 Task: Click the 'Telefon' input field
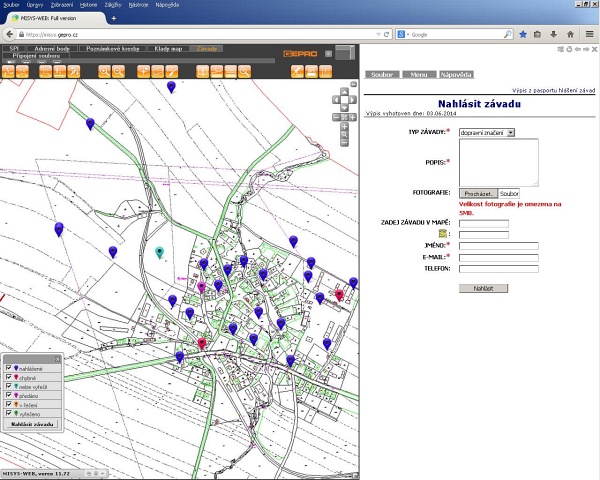pyautogui.click(x=499, y=269)
